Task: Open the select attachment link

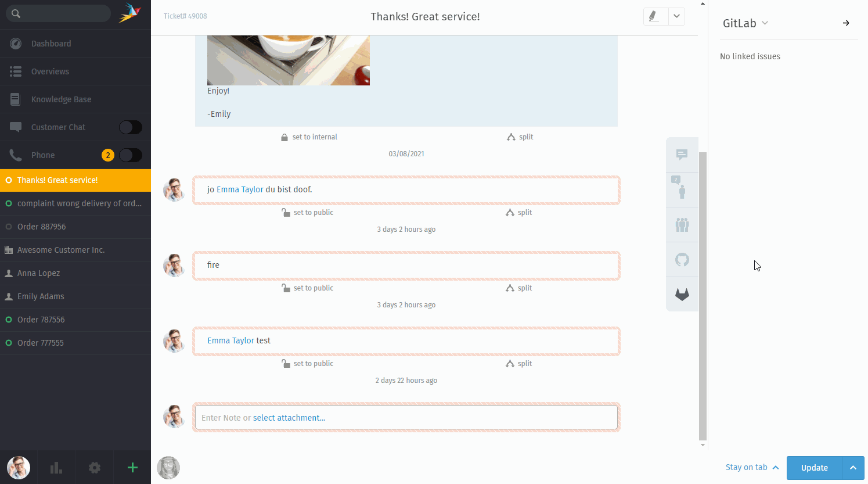Action: point(289,417)
